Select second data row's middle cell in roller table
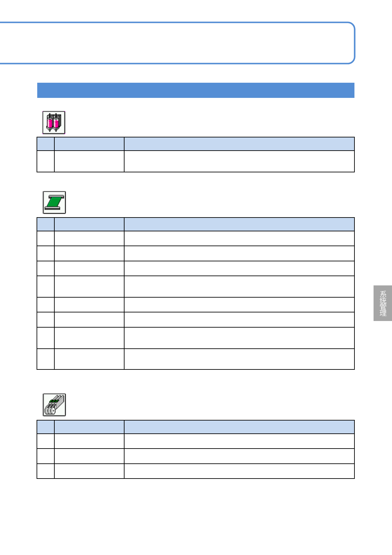Image resolution: width=392 pixels, height=555 pixels. (x=89, y=456)
